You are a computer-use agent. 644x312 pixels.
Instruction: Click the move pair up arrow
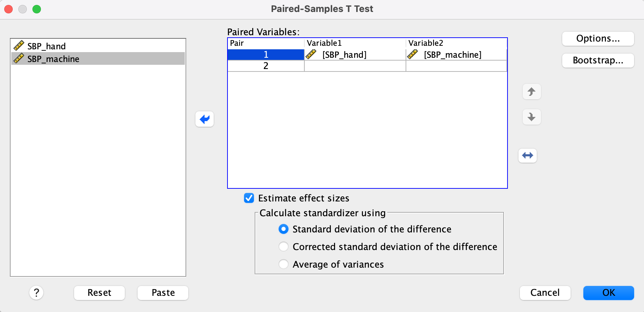click(x=531, y=92)
